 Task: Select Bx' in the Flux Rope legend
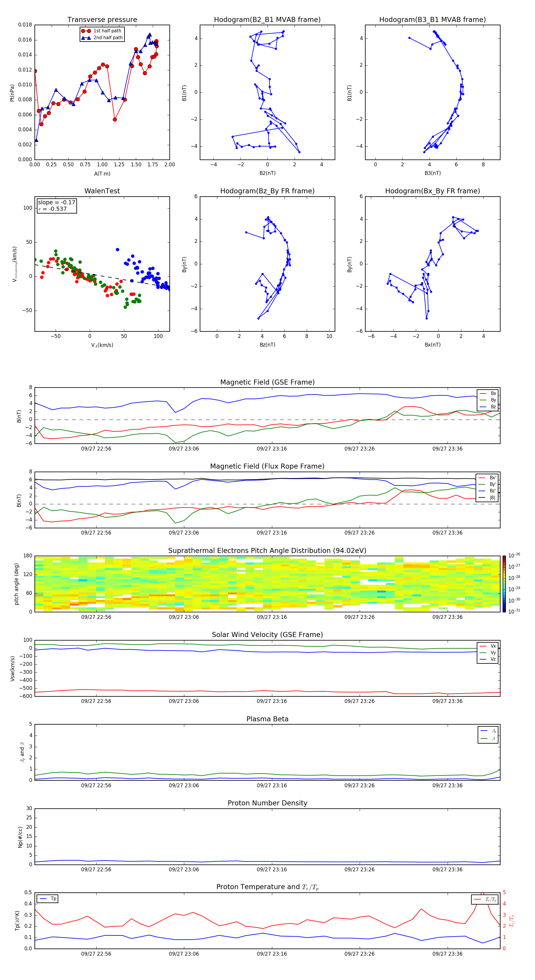[487, 478]
